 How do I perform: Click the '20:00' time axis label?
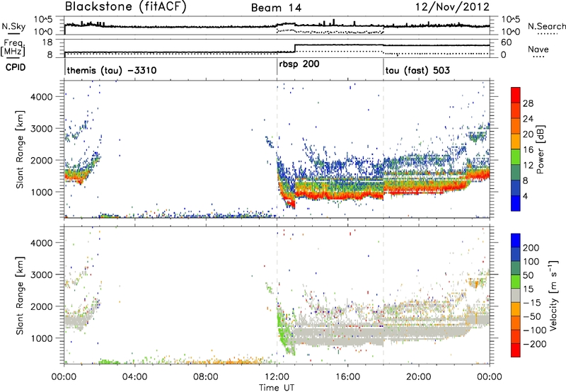pos(419,377)
